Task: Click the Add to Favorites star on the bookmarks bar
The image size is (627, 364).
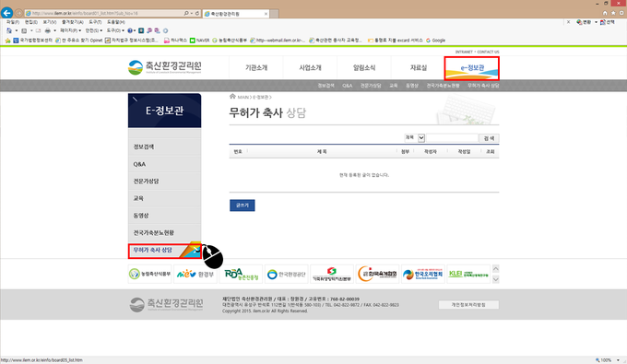Action: click(x=7, y=41)
